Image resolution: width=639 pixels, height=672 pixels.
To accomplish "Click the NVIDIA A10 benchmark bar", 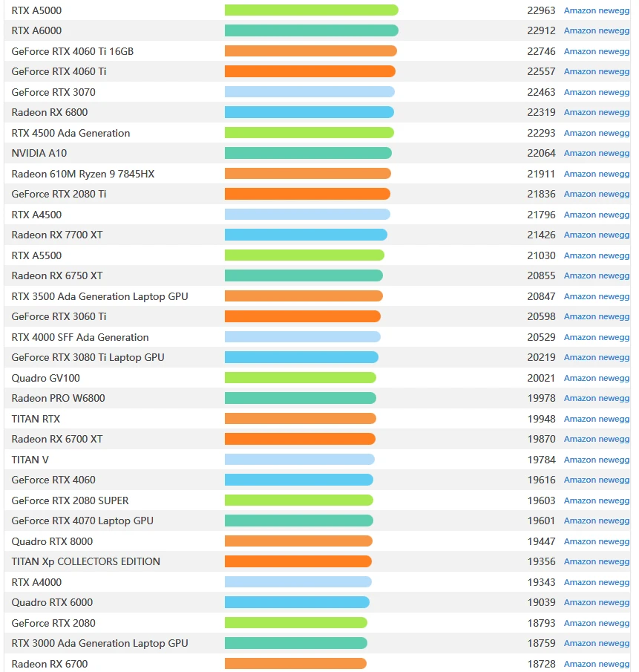I will 308,154.
